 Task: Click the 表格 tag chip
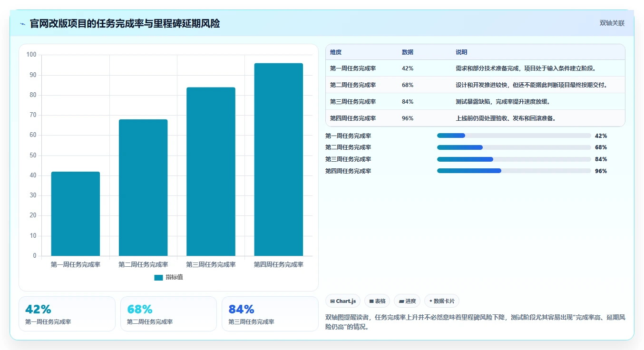377,301
